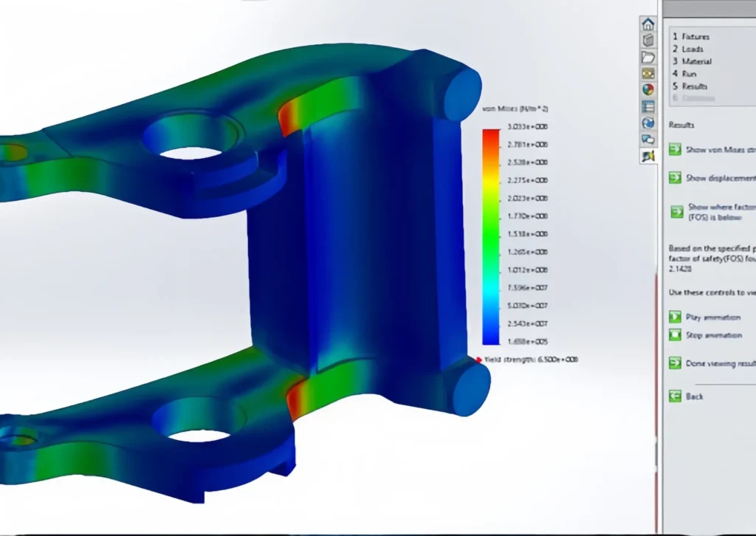Open the SolidWorks Forum chat bubbles tab

(x=647, y=139)
